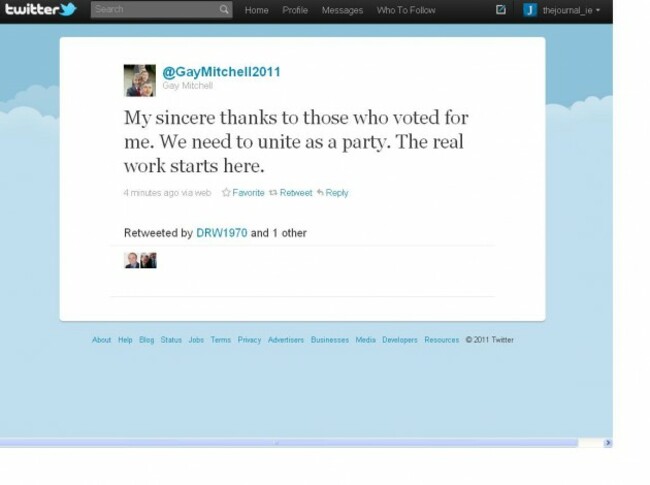This screenshot has height=485, width=650.
Task: Open the compose new tweet icon
Action: [501, 9]
